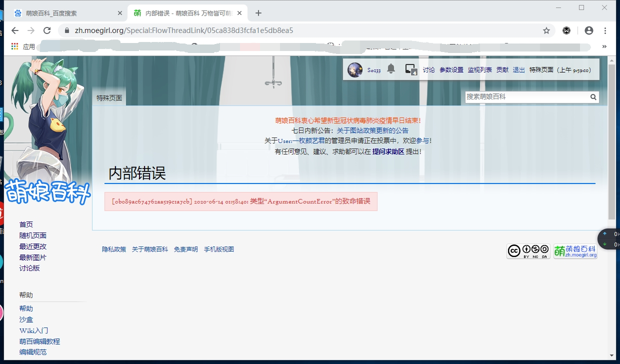
Task: Click the magnifier icon in the wiki search box
Action: (x=593, y=97)
